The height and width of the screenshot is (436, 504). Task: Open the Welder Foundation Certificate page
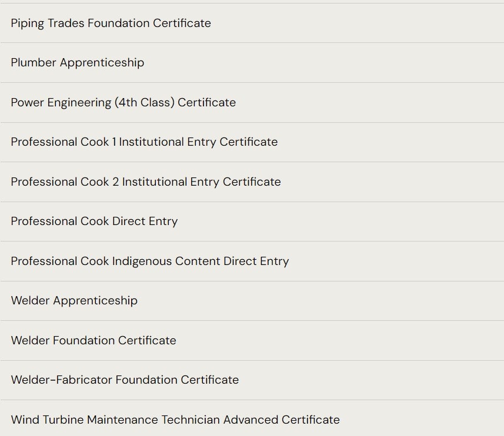tap(94, 340)
